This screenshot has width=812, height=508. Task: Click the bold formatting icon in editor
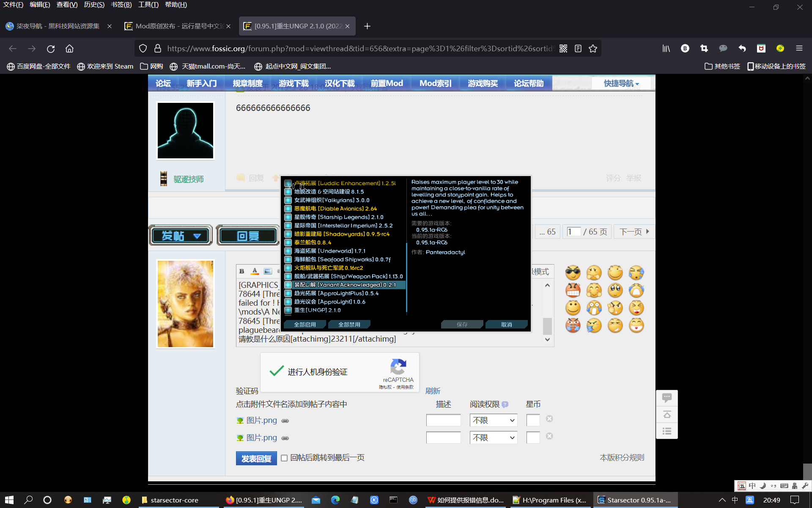tap(241, 271)
